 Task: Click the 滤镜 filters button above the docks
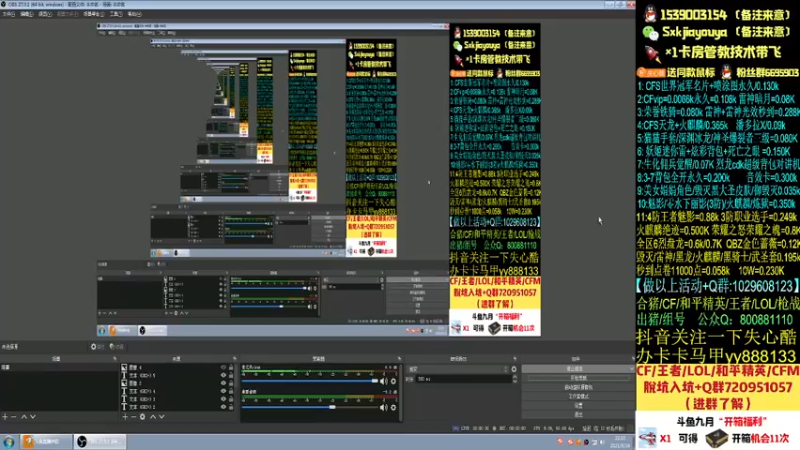coord(117,346)
